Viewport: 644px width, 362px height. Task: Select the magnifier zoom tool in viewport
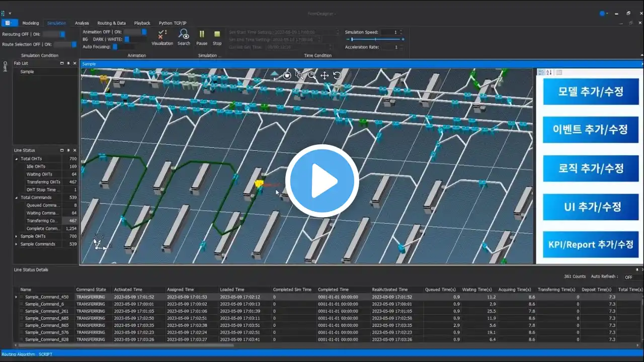(312, 75)
